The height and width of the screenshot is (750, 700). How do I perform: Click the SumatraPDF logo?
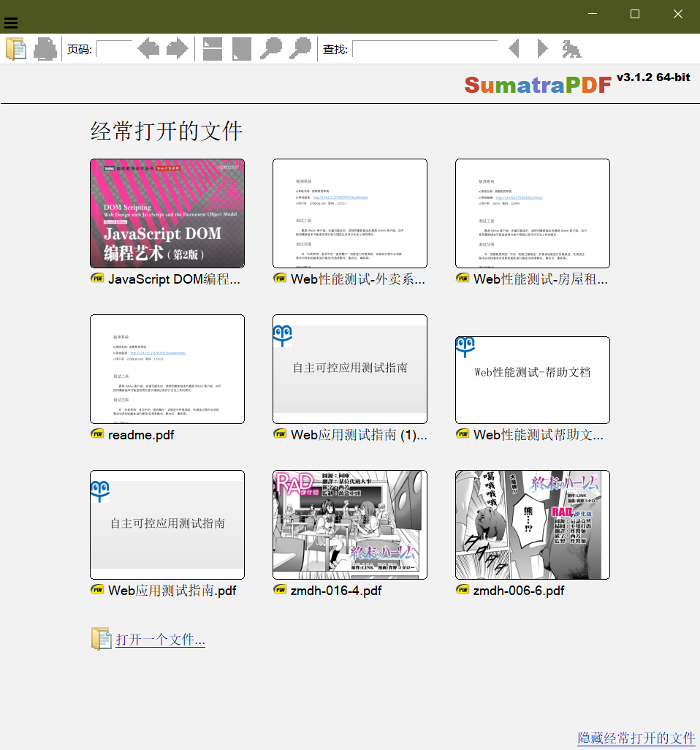coord(538,85)
